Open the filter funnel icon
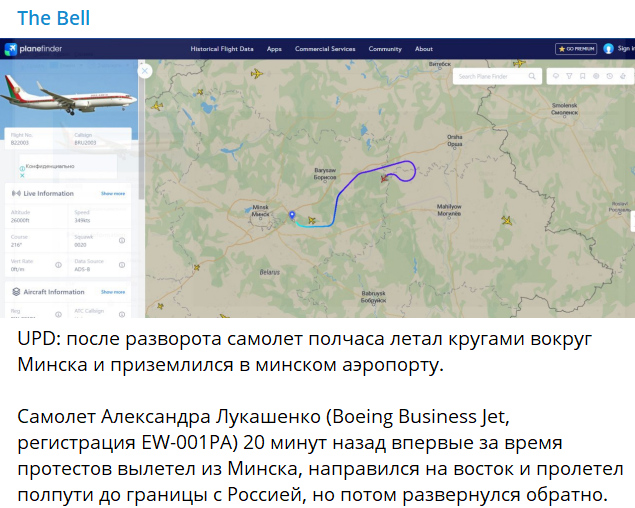 [569, 76]
